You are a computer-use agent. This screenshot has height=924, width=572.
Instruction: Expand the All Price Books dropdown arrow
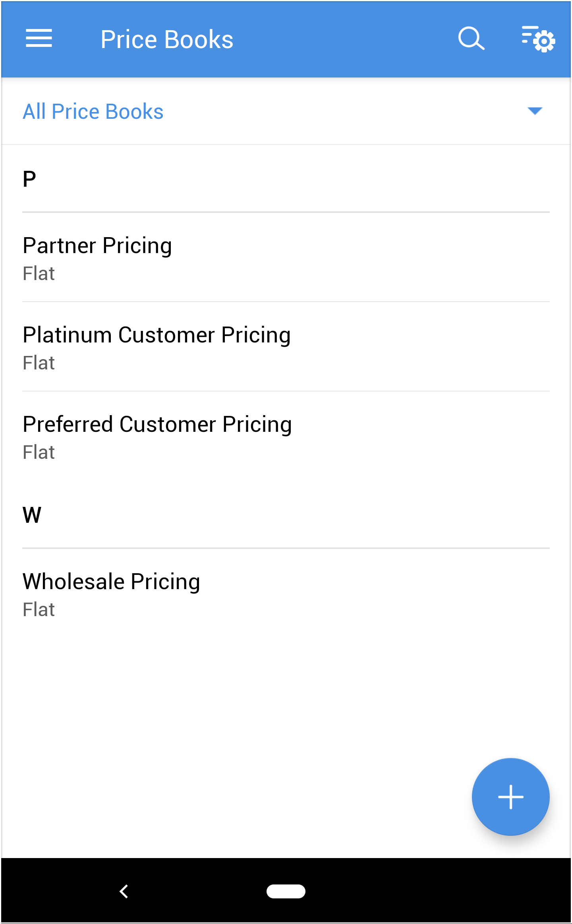pos(535,111)
